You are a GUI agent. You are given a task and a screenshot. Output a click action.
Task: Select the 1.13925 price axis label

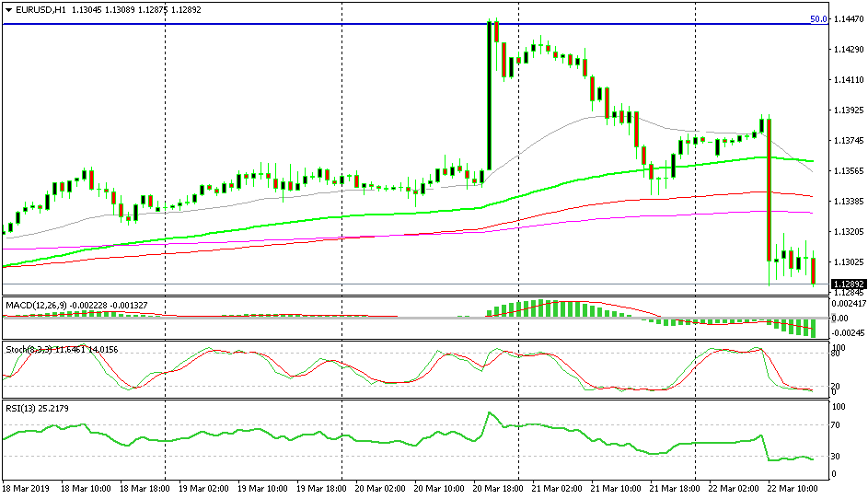tap(849, 110)
